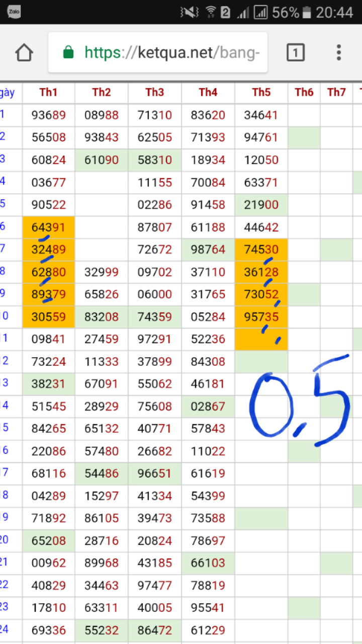Tap the cell showing 83620
The width and height of the screenshot is (362, 644).
point(208,115)
